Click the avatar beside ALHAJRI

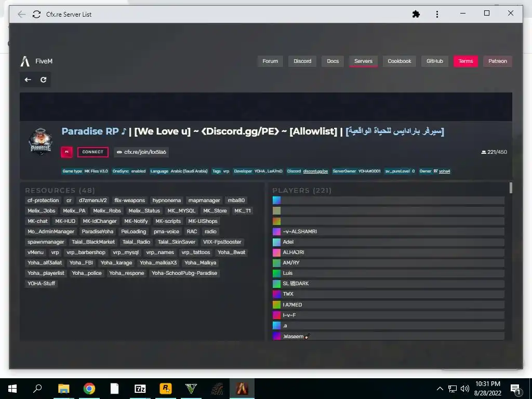(x=276, y=252)
